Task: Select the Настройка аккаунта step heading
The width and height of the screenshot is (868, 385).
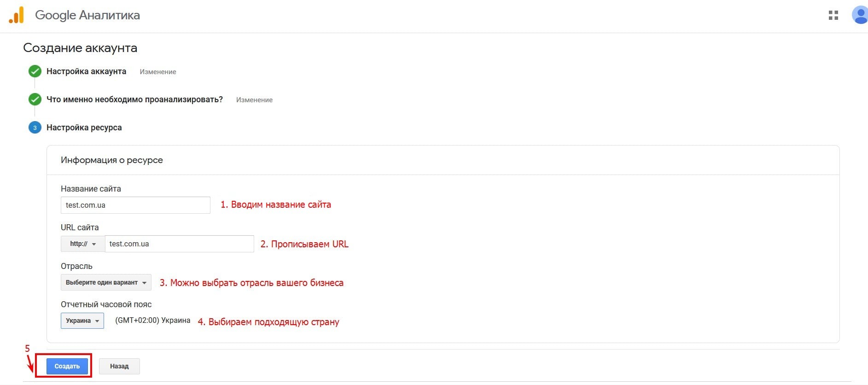Action: point(86,71)
